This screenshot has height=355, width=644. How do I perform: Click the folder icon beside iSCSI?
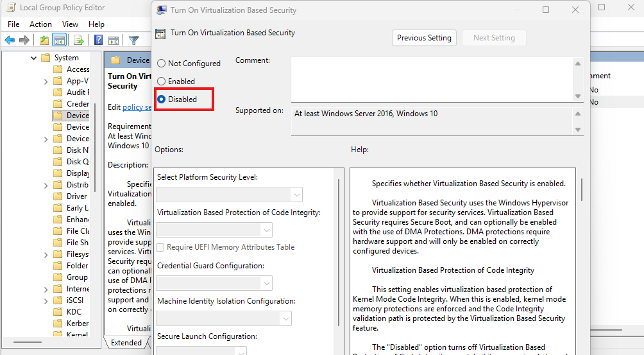pos(58,300)
